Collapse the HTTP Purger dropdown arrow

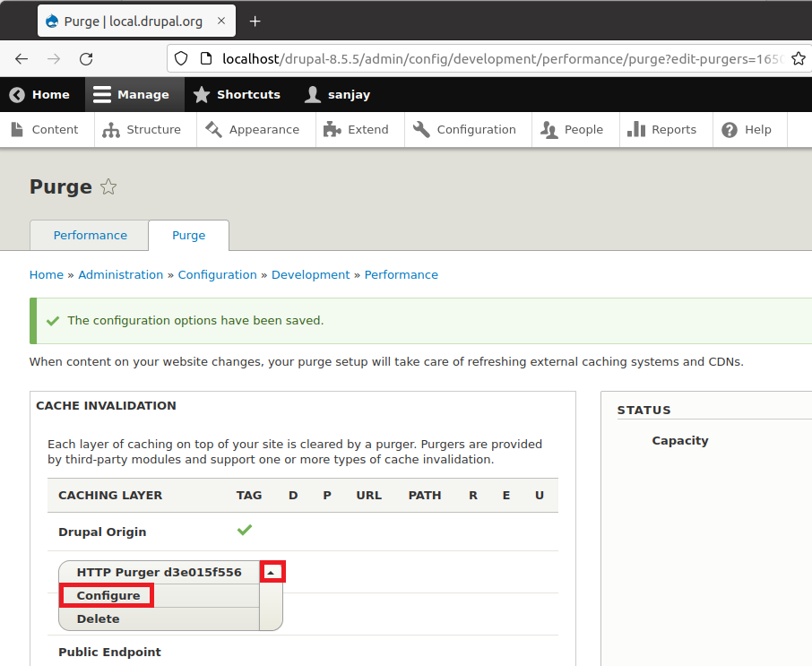click(x=272, y=572)
